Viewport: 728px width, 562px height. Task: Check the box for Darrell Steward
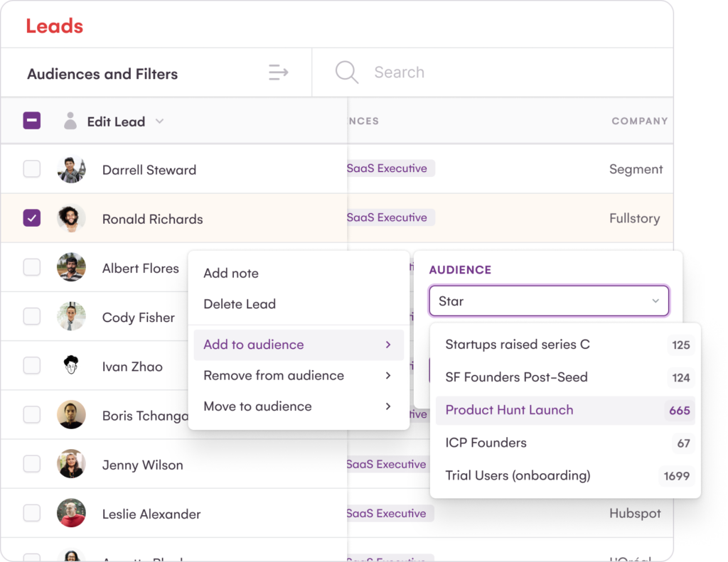point(32,169)
